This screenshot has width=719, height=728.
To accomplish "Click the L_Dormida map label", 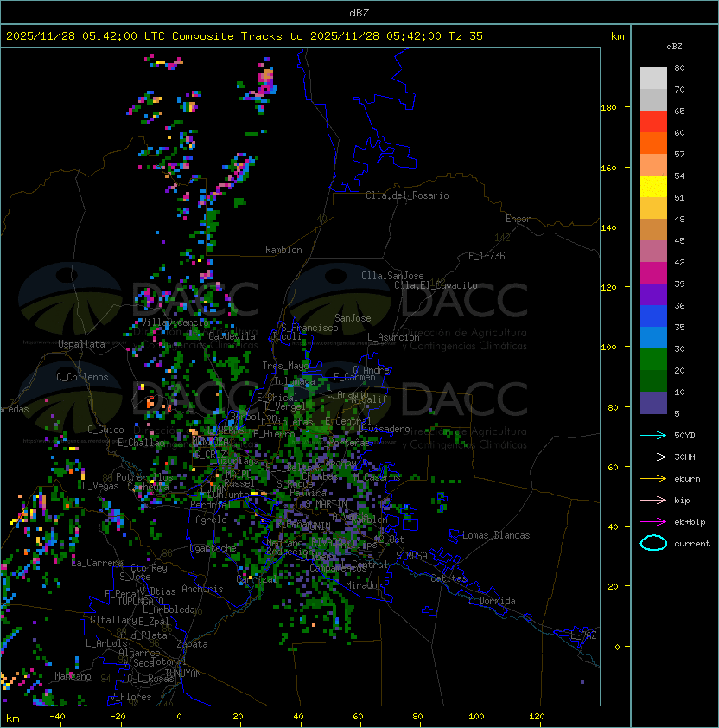I will click(x=492, y=601).
